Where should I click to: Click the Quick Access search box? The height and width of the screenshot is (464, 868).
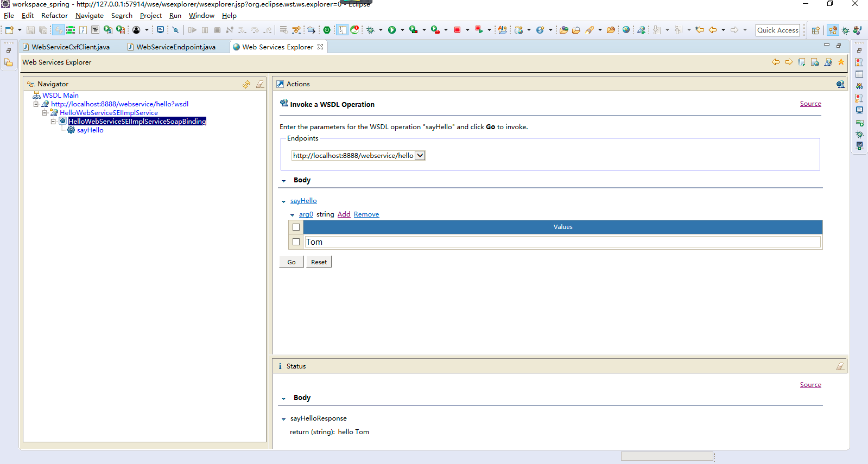tap(778, 30)
